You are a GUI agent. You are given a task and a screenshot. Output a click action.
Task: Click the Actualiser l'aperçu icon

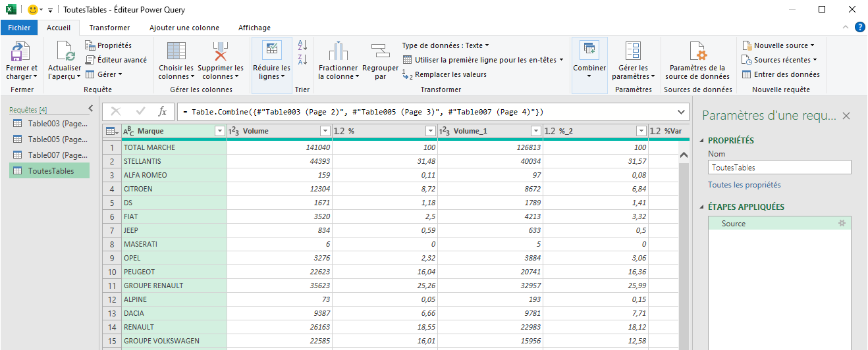(x=65, y=51)
